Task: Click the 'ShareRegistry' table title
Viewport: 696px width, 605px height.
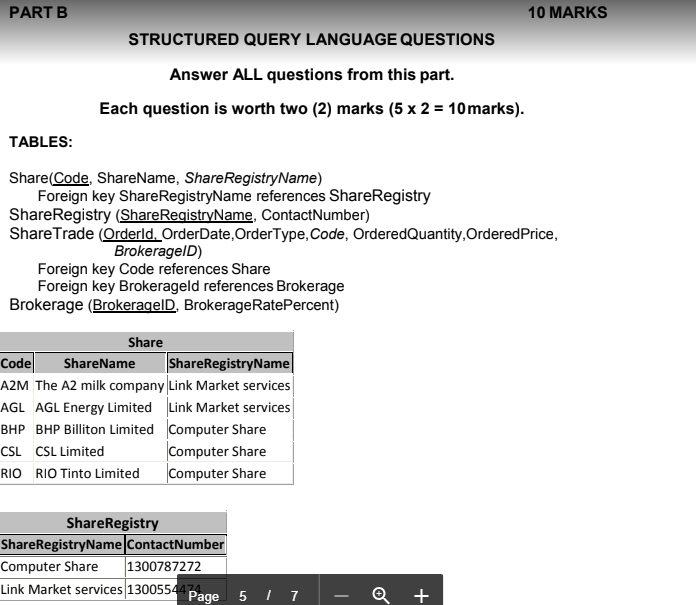Action: (x=112, y=523)
